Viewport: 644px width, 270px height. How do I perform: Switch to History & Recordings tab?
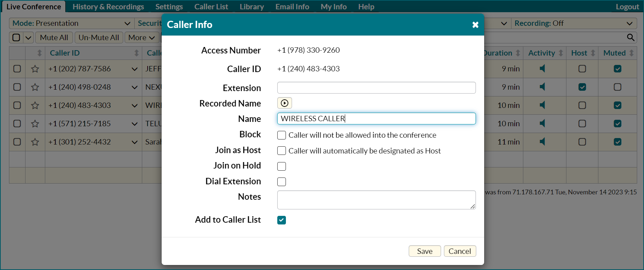[108, 6]
